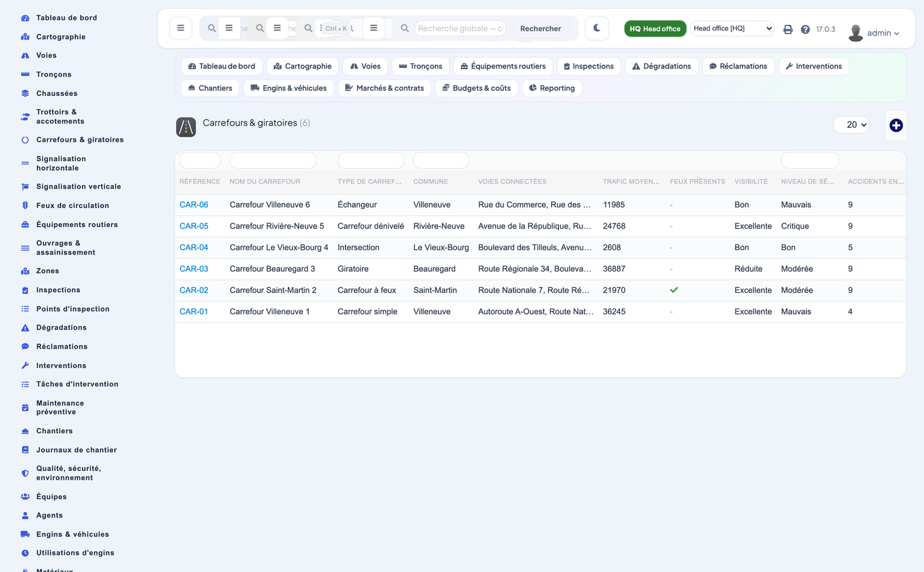Open the admin user menu
This screenshot has height=572, width=924.
[873, 33]
